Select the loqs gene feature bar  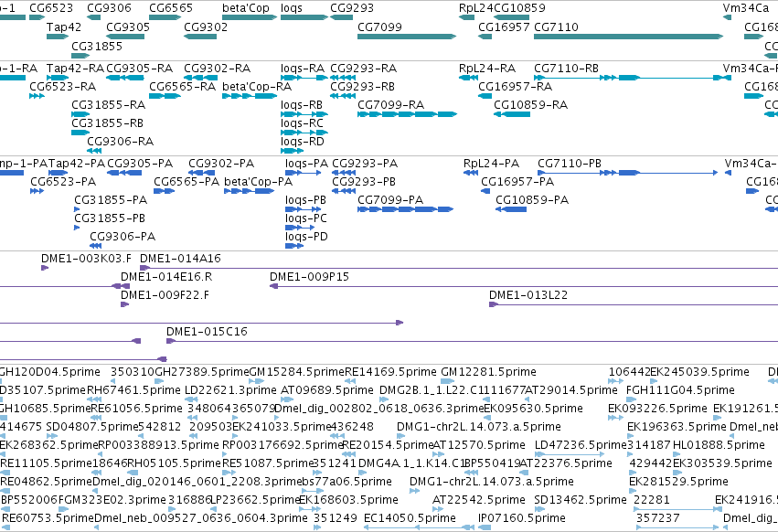304,17
